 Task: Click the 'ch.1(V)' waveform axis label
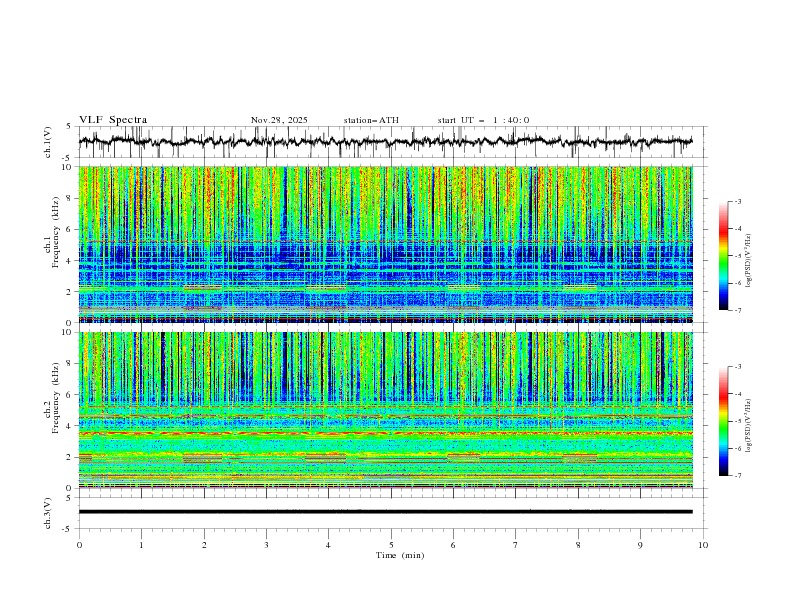click(x=48, y=142)
